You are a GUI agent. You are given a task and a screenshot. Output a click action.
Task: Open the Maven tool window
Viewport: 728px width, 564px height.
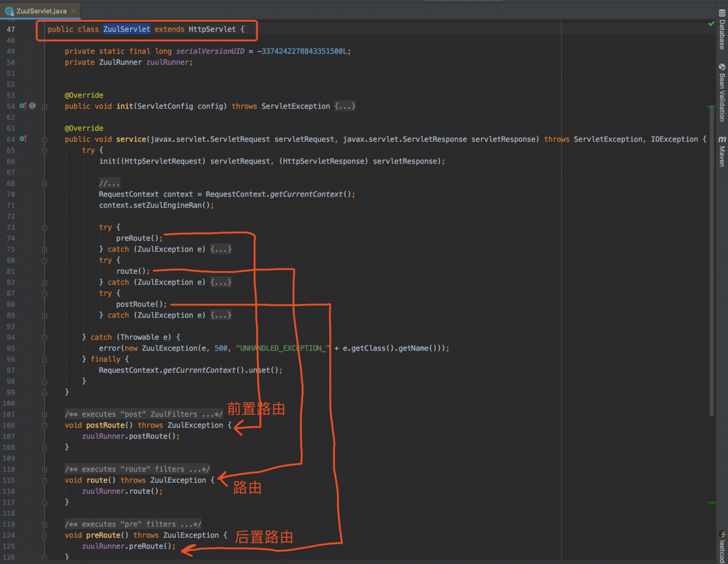coord(722,151)
